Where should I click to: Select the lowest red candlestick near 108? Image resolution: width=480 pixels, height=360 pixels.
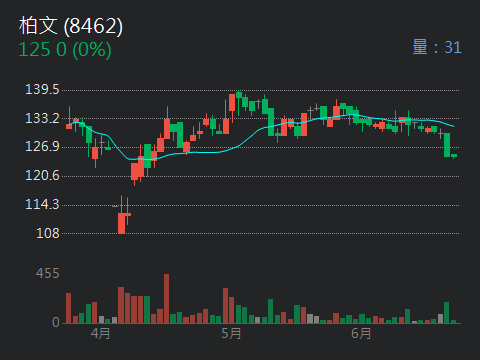121,223
